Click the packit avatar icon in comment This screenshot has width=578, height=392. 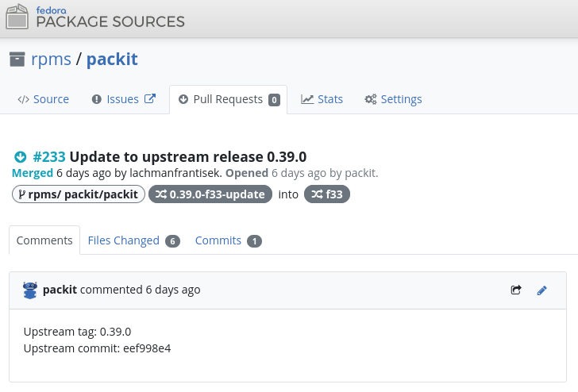pyautogui.click(x=30, y=290)
